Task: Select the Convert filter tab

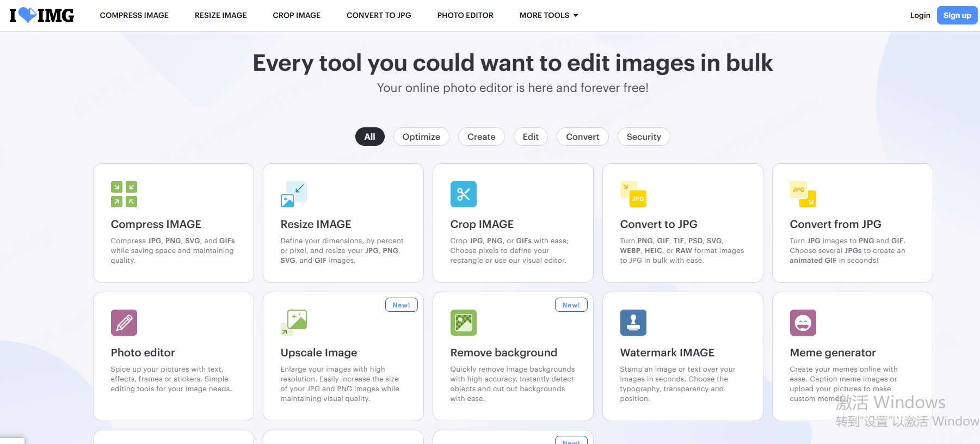Action: (583, 137)
